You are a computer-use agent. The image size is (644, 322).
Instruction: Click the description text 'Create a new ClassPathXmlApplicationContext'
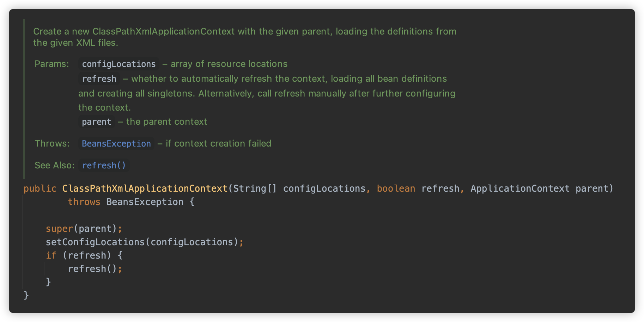coord(134,31)
